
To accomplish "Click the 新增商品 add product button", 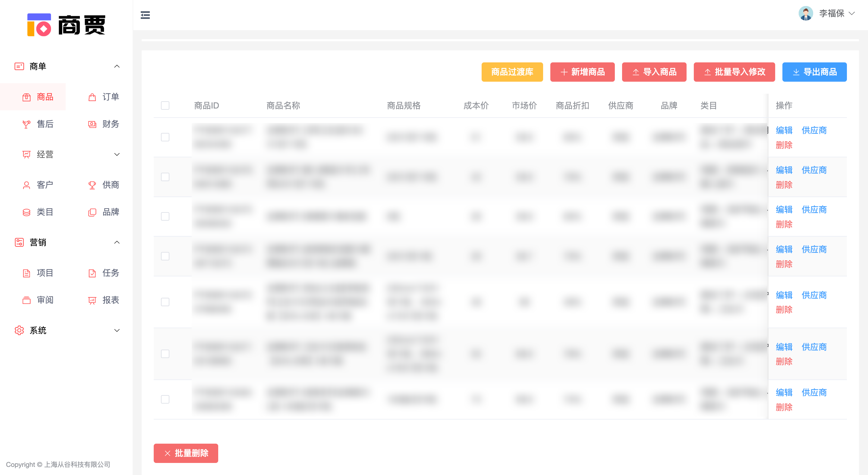I will 582,72.
